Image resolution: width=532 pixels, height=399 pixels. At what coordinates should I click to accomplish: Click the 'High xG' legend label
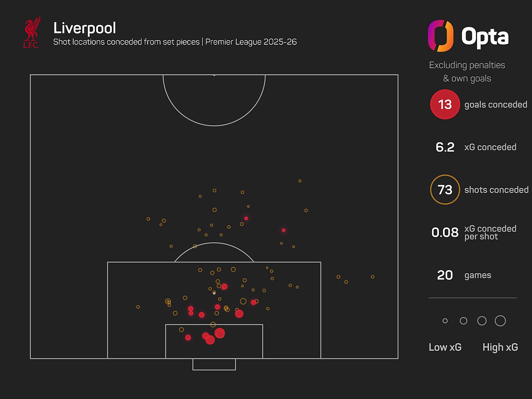(x=500, y=348)
